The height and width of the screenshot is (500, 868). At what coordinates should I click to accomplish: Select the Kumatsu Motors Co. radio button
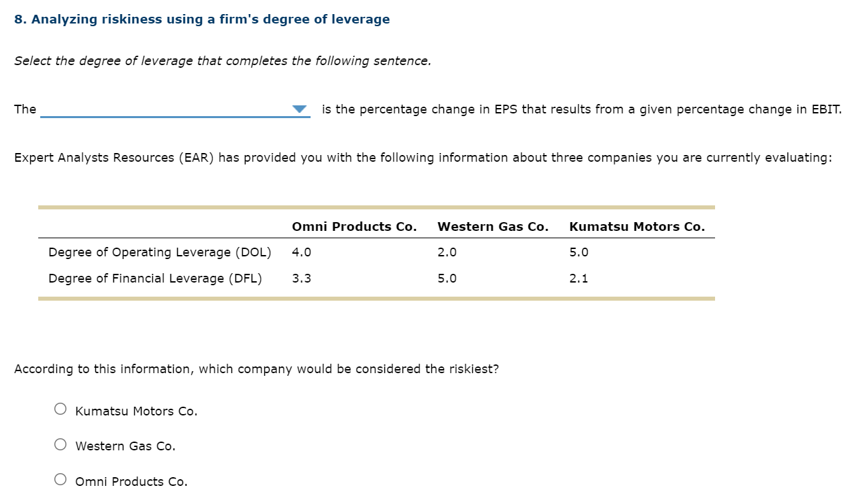click(60, 409)
